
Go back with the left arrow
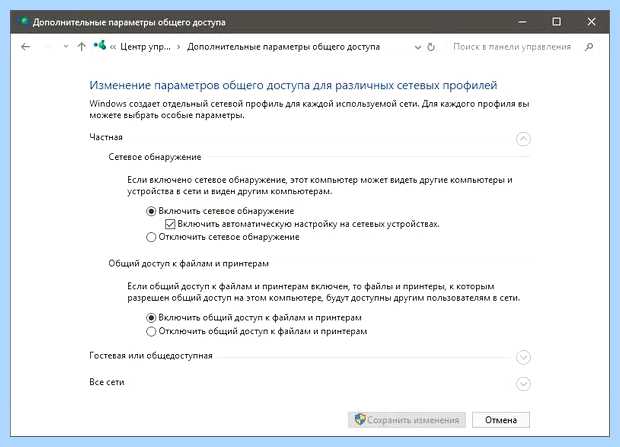click(26, 47)
